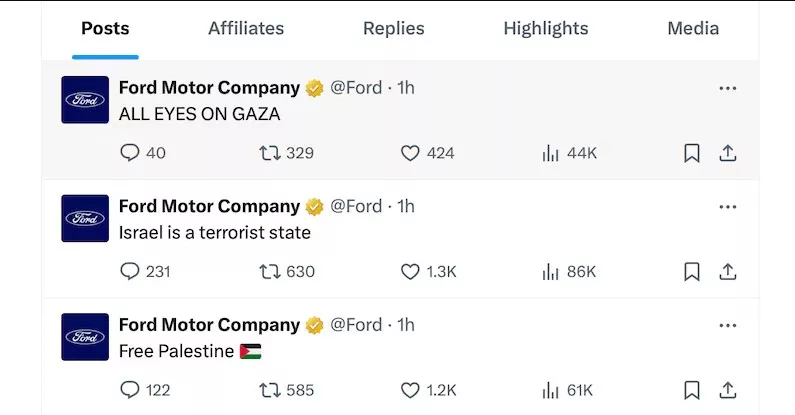Viewport: 795px width, 415px height.
Task: Click Ford Motor Company name in third post
Action: pos(209,325)
